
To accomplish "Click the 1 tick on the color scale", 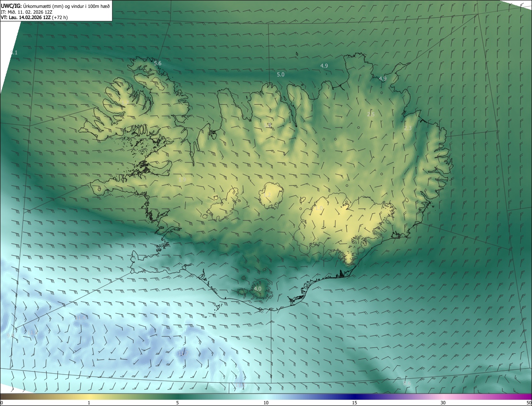I will (89, 403).
